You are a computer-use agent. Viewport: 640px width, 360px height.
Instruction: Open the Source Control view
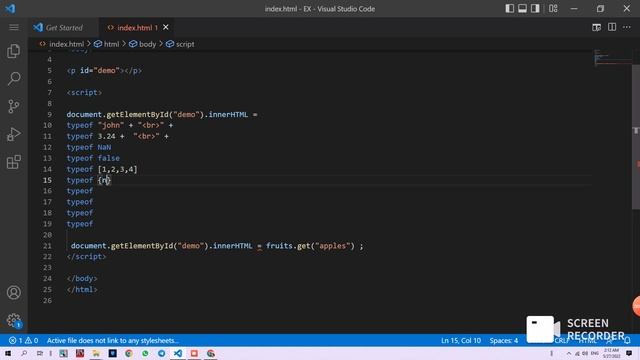click(14, 106)
